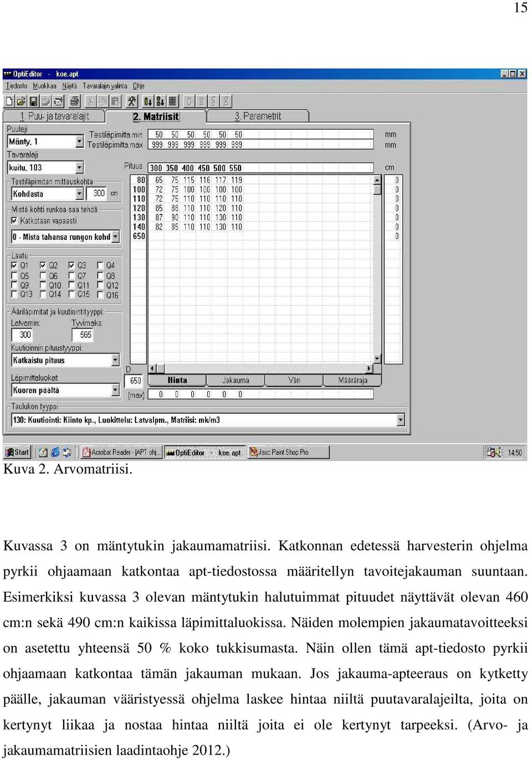Open the Start button on taskbar
Image resolution: width=532 pixels, height=759 pixels.
click(17, 452)
